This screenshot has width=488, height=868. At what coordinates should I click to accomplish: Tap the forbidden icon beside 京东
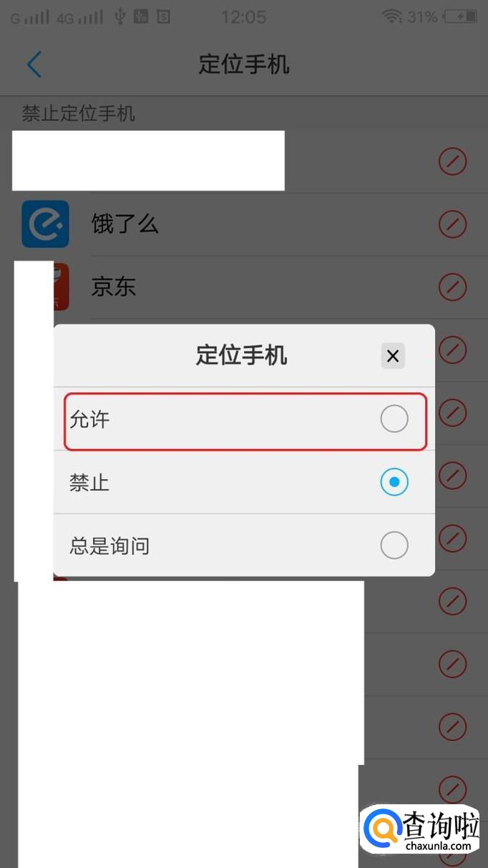pos(452,287)
